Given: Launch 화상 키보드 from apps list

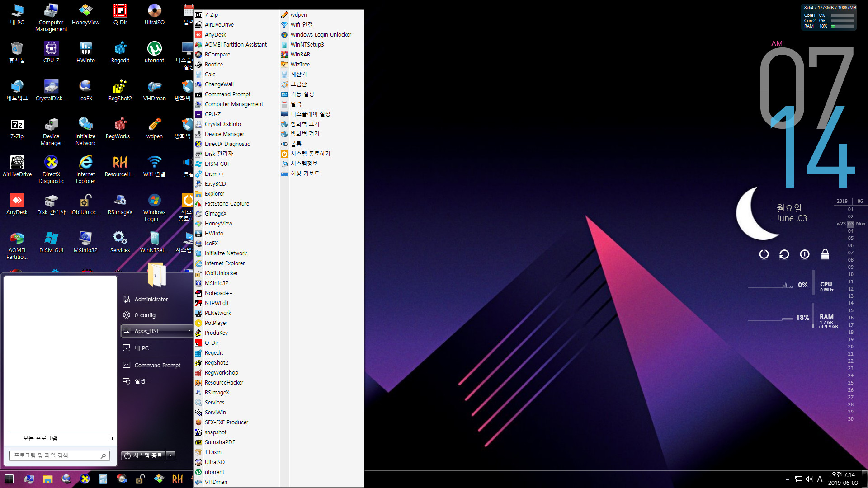Looking at the screenshot, I should click(x=321, y=174).
